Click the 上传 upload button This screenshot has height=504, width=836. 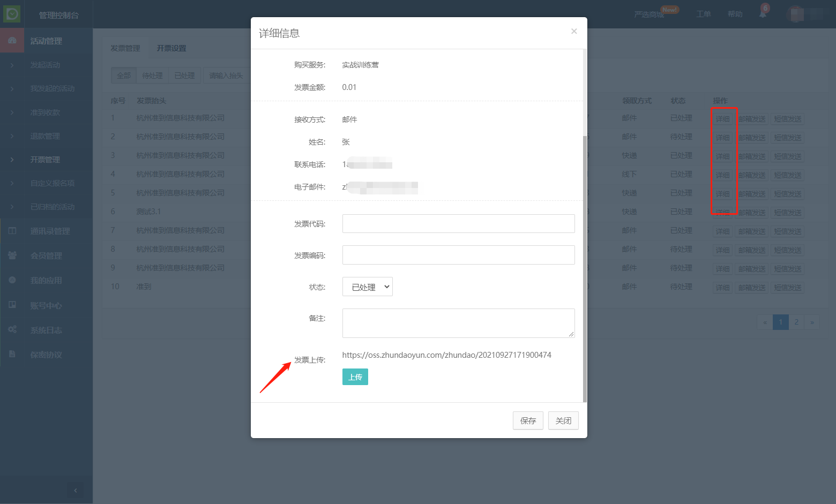[x=355, y=377]
